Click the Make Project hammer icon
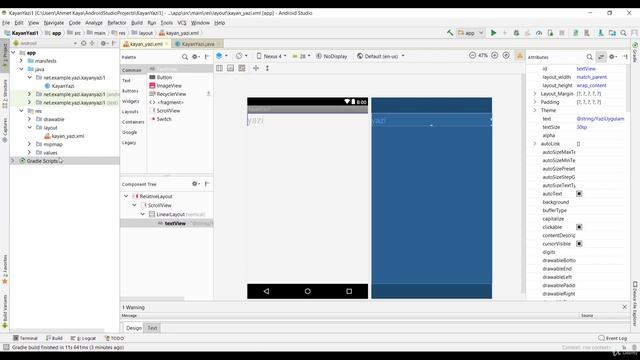 coord(450,33)
